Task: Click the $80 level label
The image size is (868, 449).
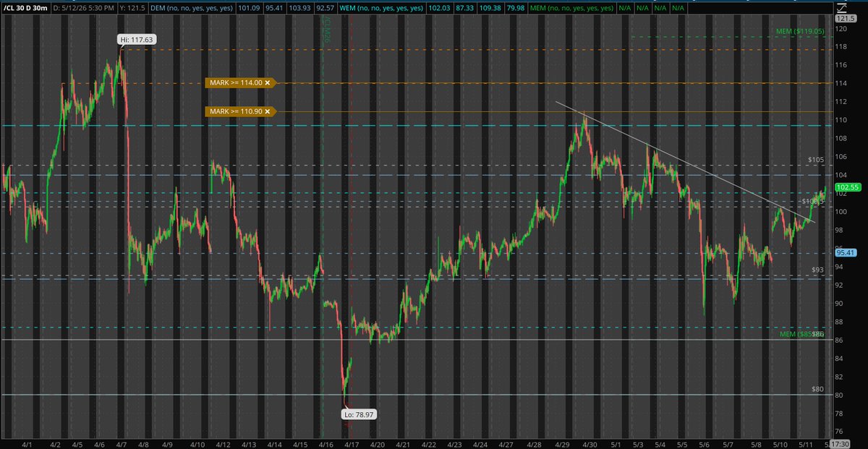Action: [818, 389]
